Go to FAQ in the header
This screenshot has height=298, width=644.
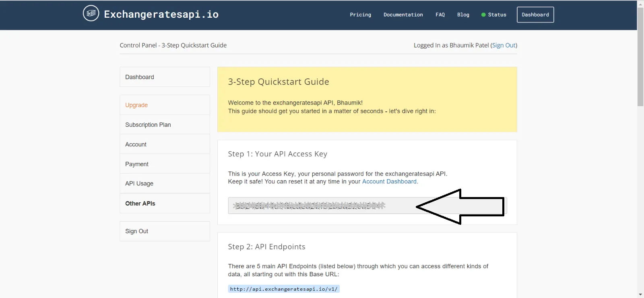(x=440, y=15)
